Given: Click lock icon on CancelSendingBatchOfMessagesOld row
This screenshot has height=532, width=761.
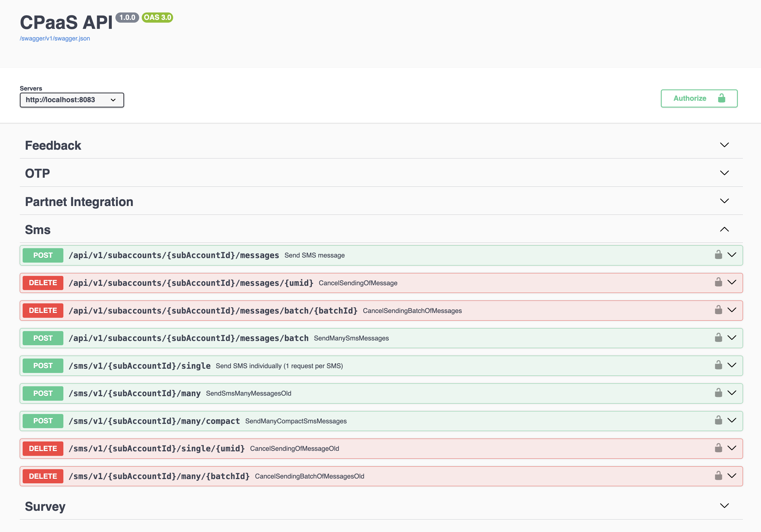Looking at the screenshot, I should 718,476.
